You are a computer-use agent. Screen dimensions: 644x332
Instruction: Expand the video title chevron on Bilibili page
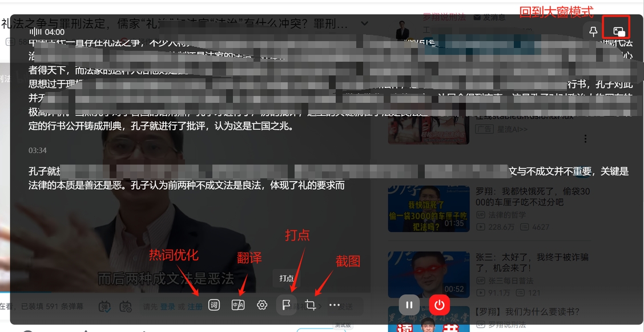[364, 23]
